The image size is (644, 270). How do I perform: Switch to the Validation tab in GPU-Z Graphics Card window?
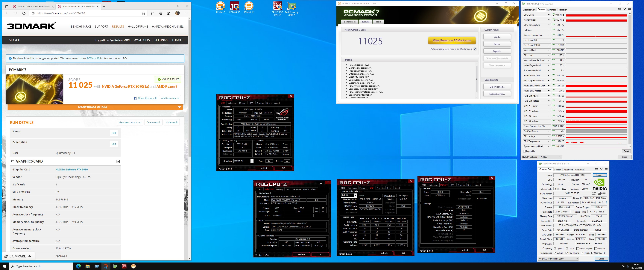[579, 169]
